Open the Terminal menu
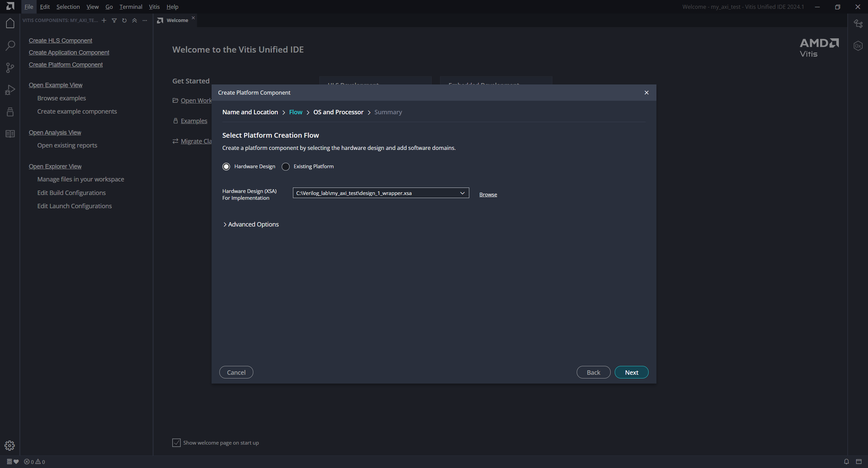This screenshot has height=468, width=868. [x=131, y=7]
